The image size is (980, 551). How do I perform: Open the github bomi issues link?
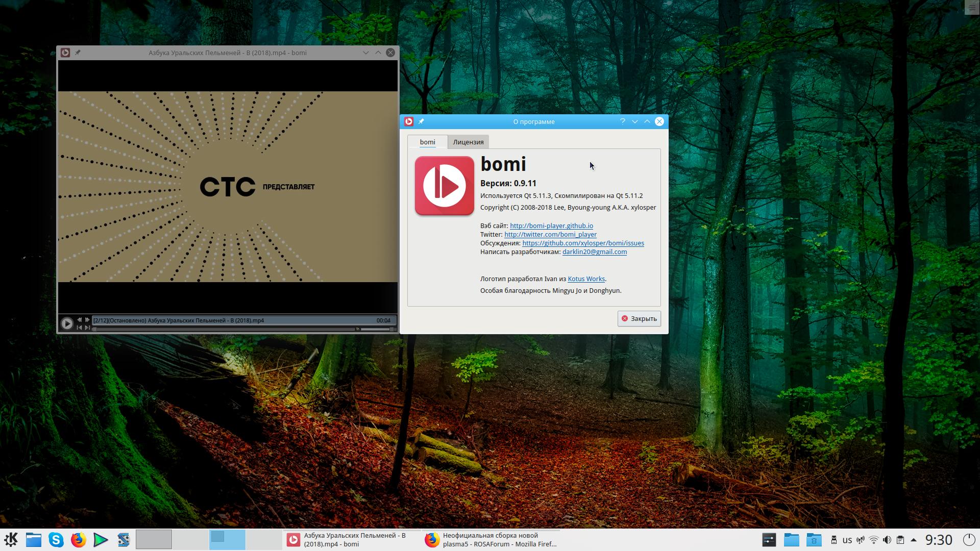583,243
